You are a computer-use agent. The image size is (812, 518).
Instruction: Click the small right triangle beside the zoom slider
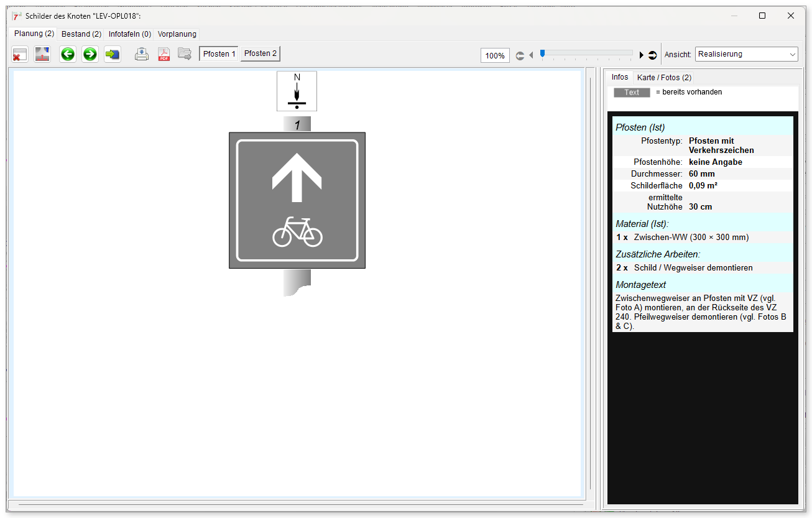pos(642,55)
